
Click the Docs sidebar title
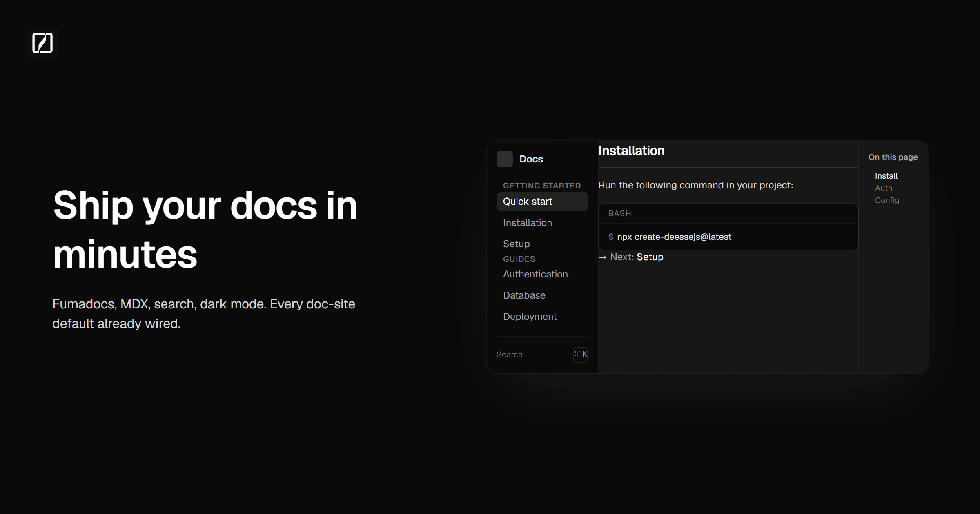coord(531,159)
